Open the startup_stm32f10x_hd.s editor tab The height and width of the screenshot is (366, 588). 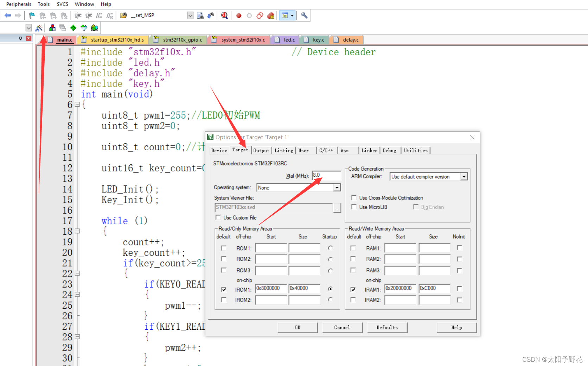tap(113, 40)
